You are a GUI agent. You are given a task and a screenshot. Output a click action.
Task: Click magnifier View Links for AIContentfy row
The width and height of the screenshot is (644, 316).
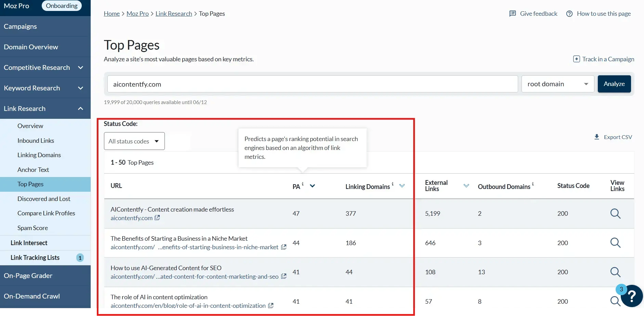(x=615, y=213)
